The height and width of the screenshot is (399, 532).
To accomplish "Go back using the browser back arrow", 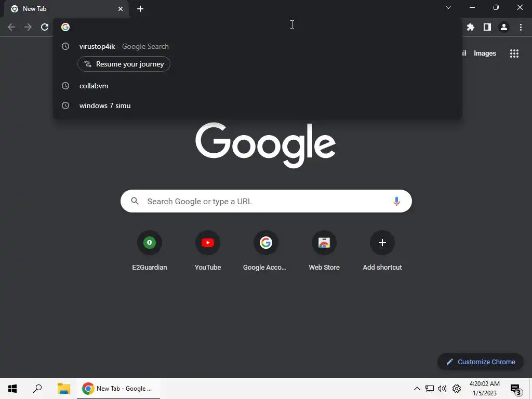I will point(11,27).
